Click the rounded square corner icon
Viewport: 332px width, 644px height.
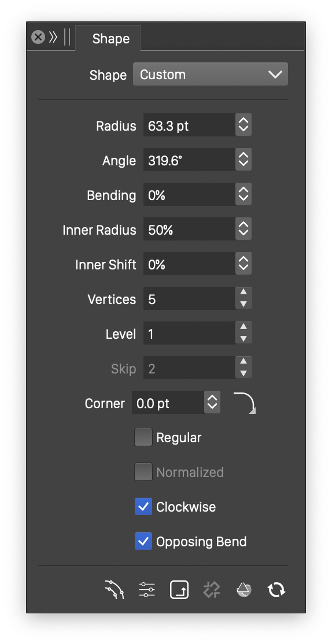click(179, 590)
